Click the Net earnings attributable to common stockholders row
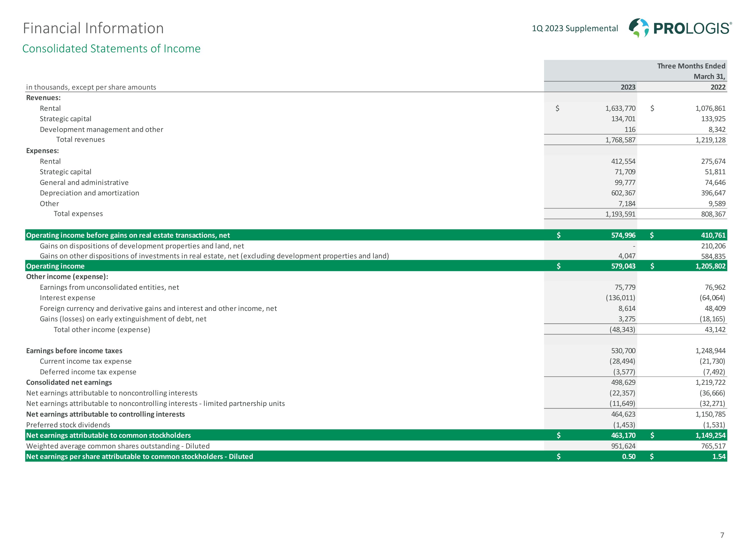This screenshot has width=747, height=560. click(108, 436)
